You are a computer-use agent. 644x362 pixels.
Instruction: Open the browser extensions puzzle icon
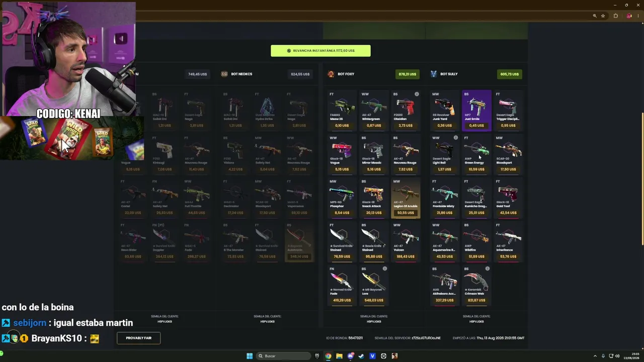(x=615, y=16)
